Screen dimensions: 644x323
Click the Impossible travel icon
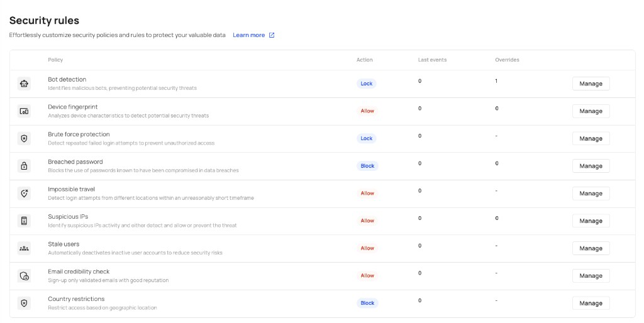click(x=25, y=194)
